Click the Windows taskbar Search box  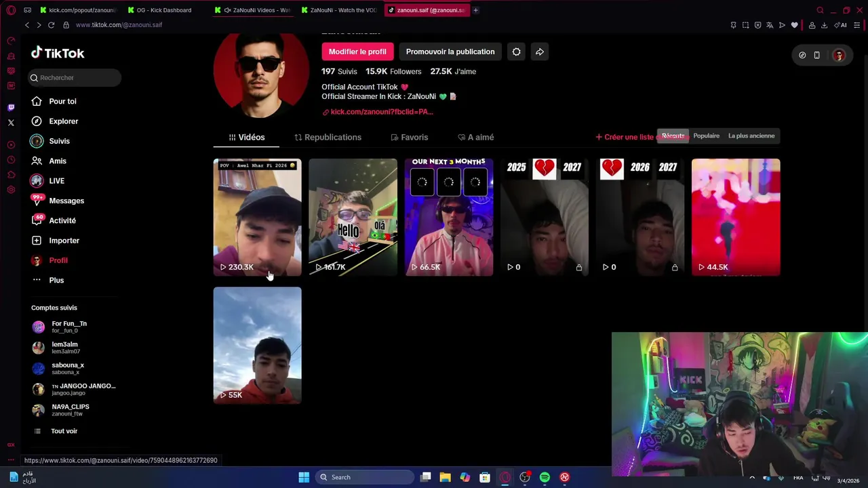pos(366,477)
